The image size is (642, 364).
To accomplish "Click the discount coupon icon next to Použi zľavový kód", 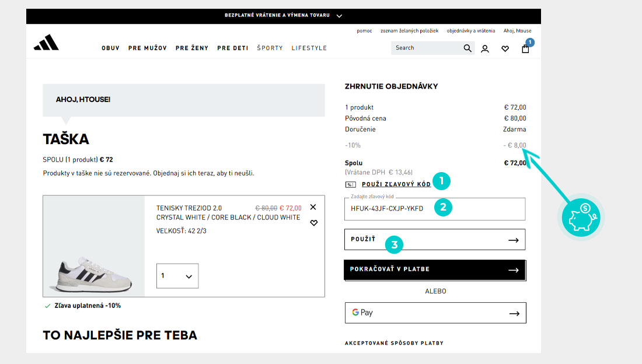I will pos(351,185).
